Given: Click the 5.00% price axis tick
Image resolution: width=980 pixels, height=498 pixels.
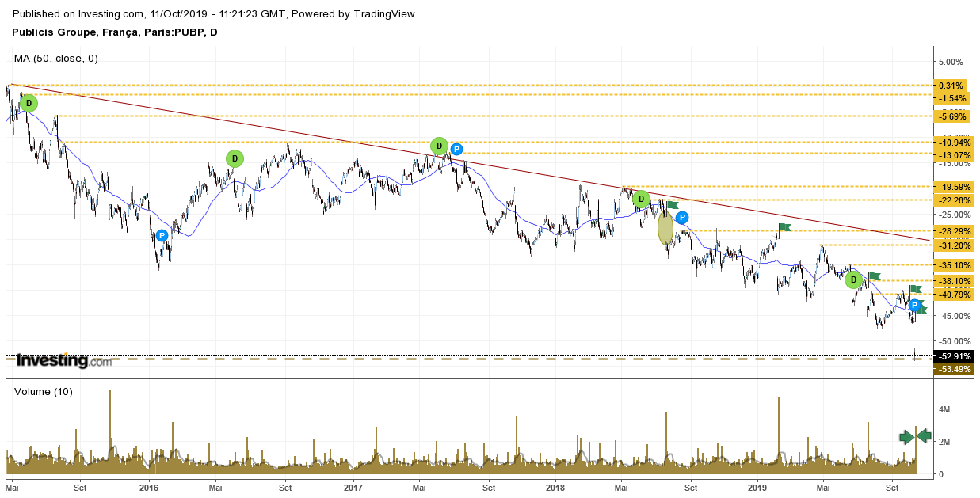Looking at the screenshot, I should click(951, 62).
